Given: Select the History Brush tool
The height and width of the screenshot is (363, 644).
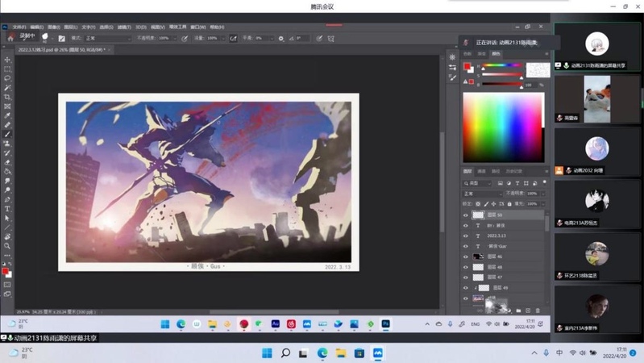Looking at the screenshot, I should [x=7, y=153].
